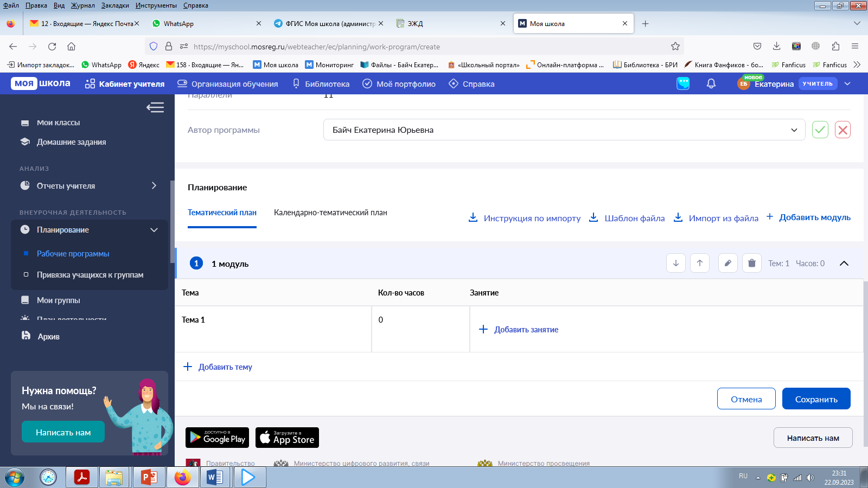Reload the page with the browser refresh icon
Image resolution: width=868 pixels, height=488 pixels.
[52, 46]
